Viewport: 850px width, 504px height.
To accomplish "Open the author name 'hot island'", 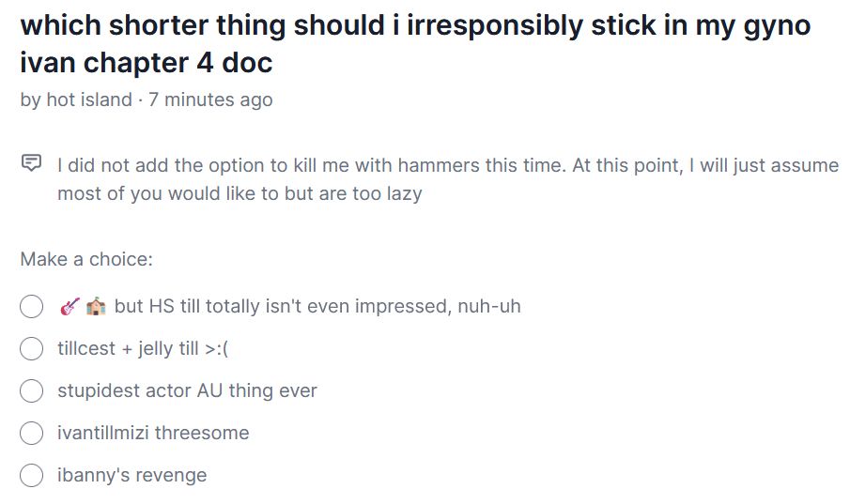I will click(89, 99).
